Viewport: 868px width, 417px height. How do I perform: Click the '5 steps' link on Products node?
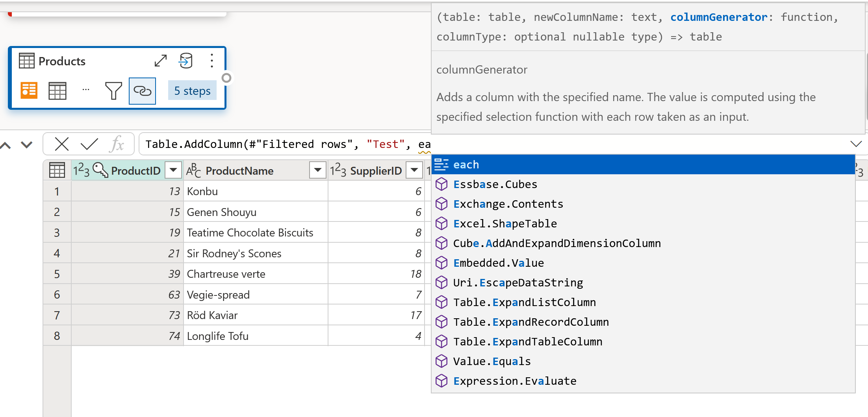point(192,90)
